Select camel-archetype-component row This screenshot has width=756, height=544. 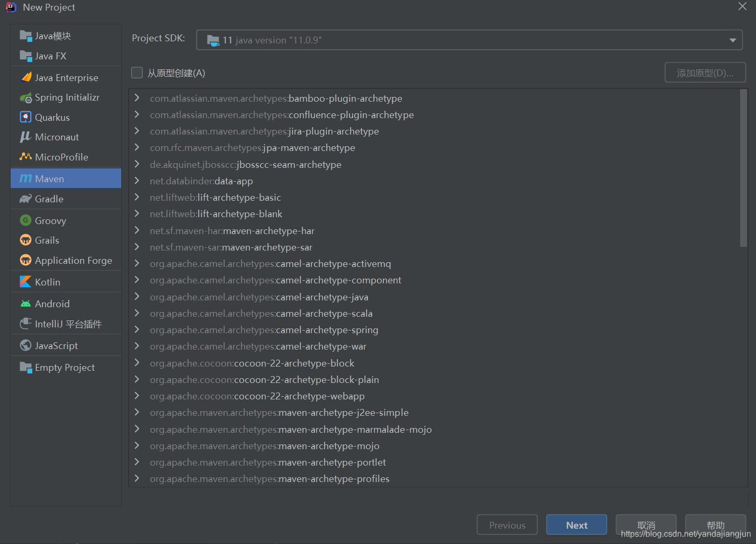(434, 280)
